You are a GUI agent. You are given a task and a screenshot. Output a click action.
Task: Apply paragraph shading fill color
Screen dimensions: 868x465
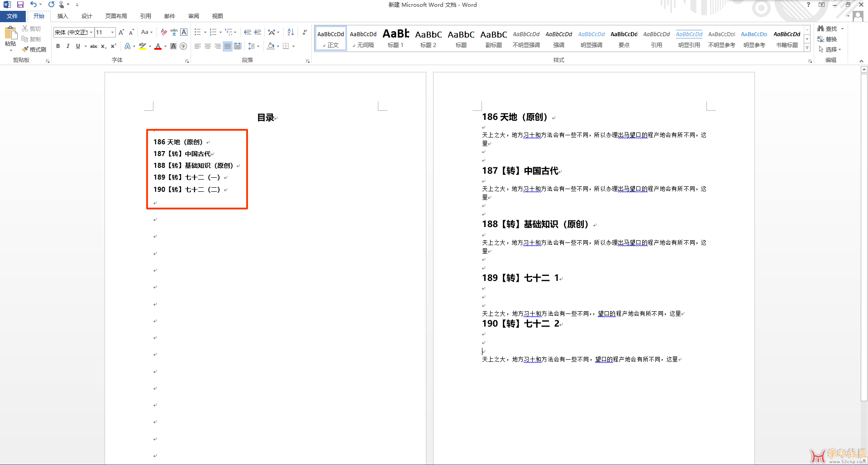(271, 46)
